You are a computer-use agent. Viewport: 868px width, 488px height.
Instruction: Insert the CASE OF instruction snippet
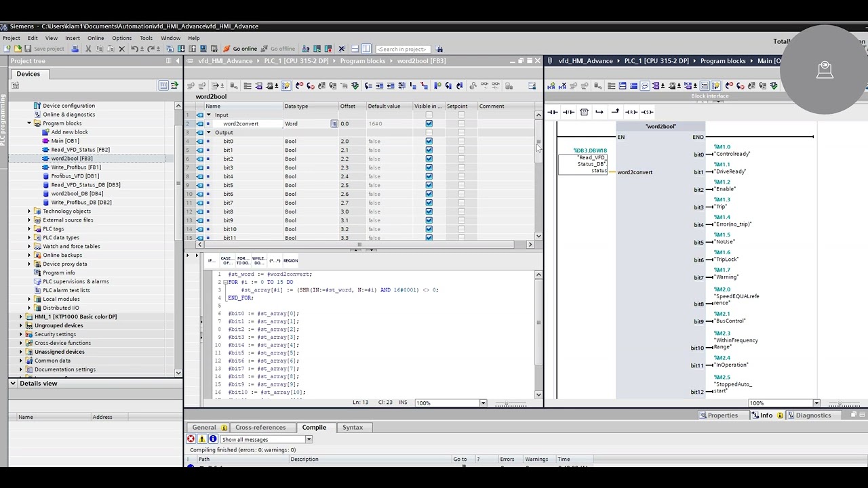(226, 260)
